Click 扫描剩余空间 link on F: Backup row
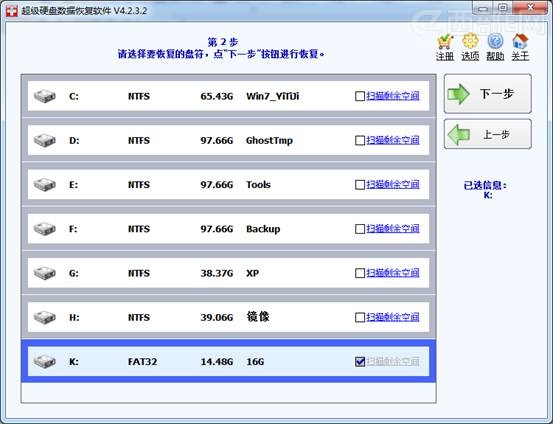This screenshot has width=553, height=424. (393, 229)
